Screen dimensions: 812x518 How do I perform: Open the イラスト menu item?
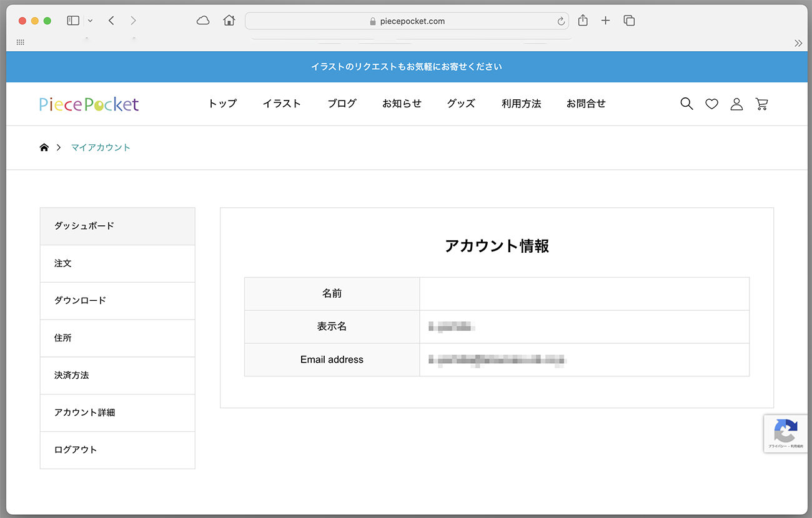point(282,104)
